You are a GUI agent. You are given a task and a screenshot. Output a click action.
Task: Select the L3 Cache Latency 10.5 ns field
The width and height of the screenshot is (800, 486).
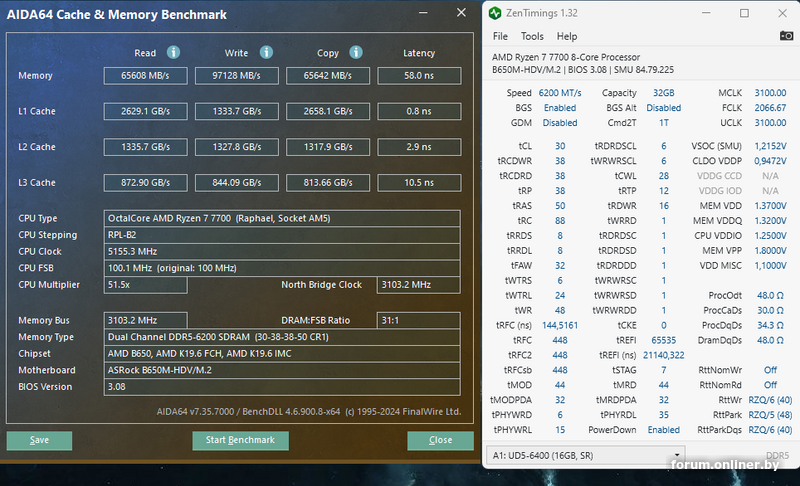[x=419, y=183]
